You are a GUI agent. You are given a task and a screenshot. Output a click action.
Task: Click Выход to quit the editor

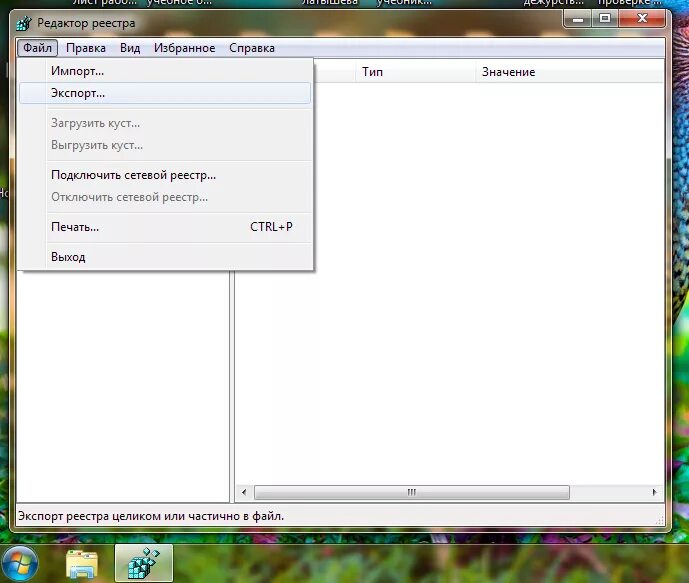165,257
